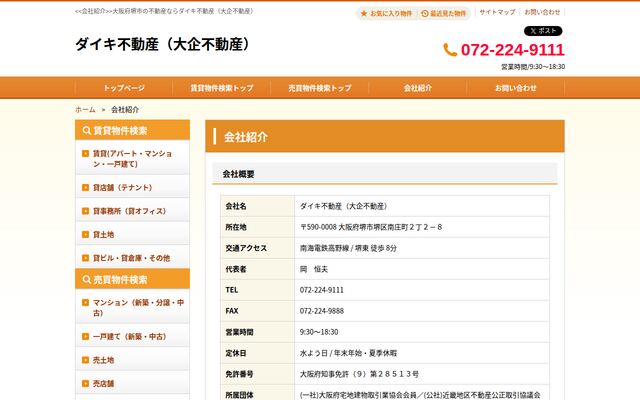Click the magnifier icon in 売買物件検索 header
The height and width of the screenshot is (400, 640).
pyautogui.click(x=86, y=280)
